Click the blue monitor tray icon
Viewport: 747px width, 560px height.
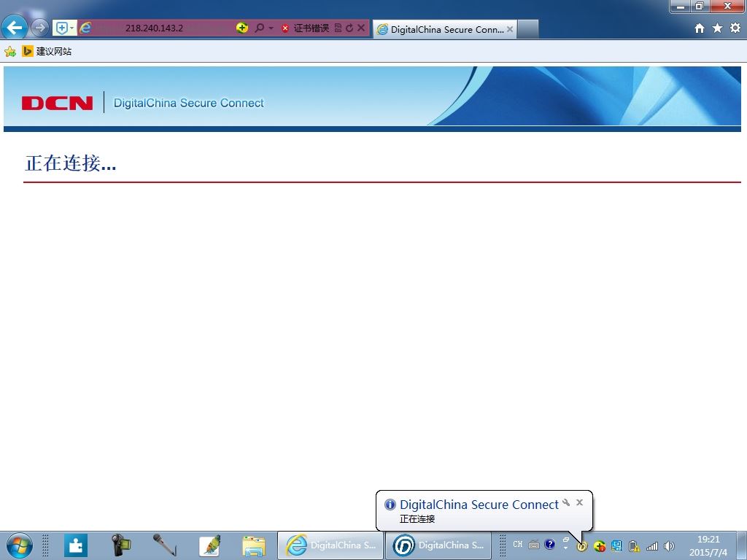(x=616, y=546)
